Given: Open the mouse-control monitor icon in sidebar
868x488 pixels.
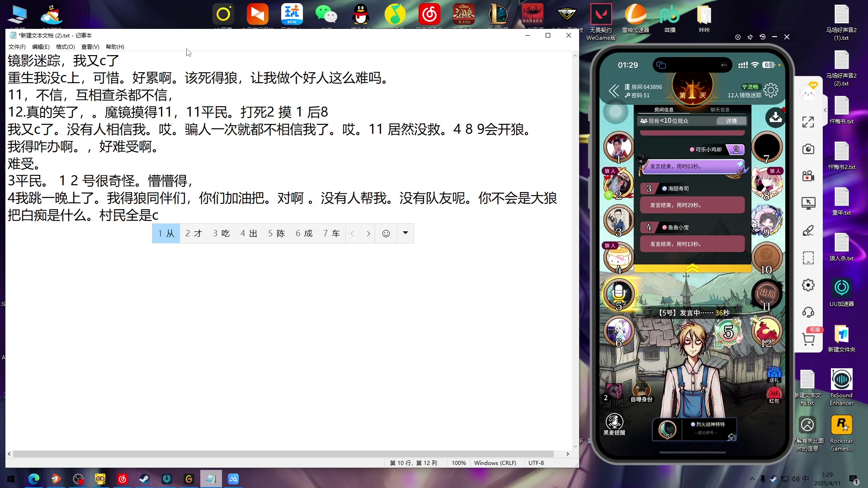Looking at the screenshot, I should pyautogui.click(x=808, y=203).
